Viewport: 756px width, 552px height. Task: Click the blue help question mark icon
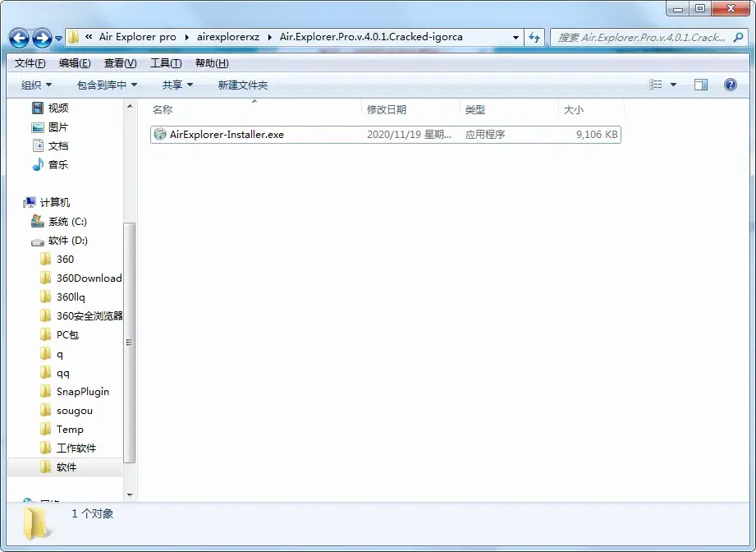pos(730,85)
